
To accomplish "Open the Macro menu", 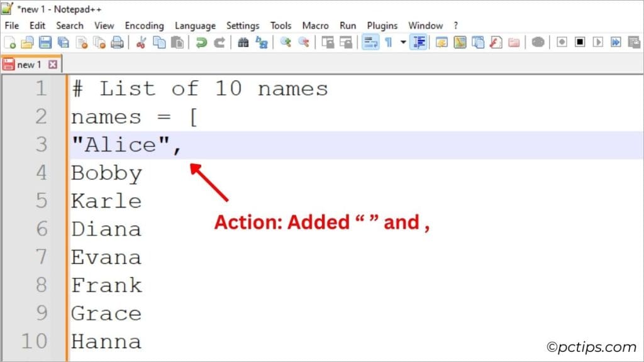I will click(315, 26).
